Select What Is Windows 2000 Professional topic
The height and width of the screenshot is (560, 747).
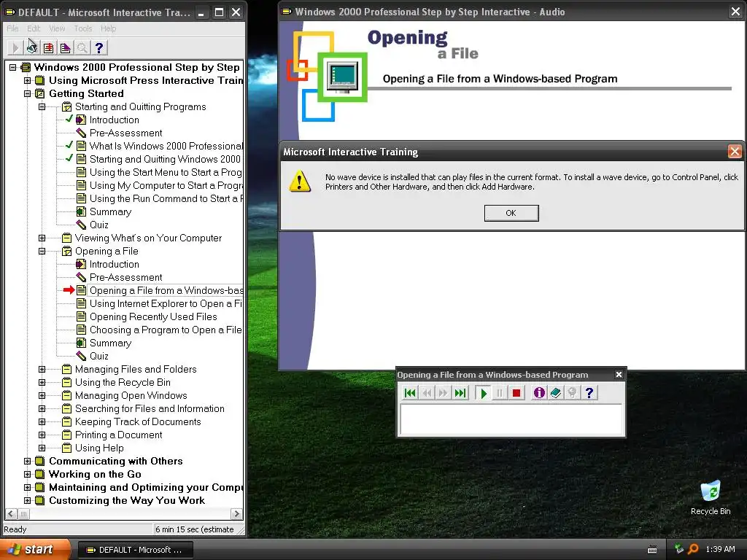click(x=166, y=146)
